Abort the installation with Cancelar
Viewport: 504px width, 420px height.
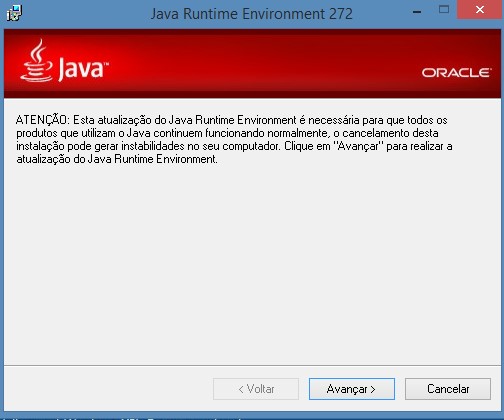tap(448, 389)
